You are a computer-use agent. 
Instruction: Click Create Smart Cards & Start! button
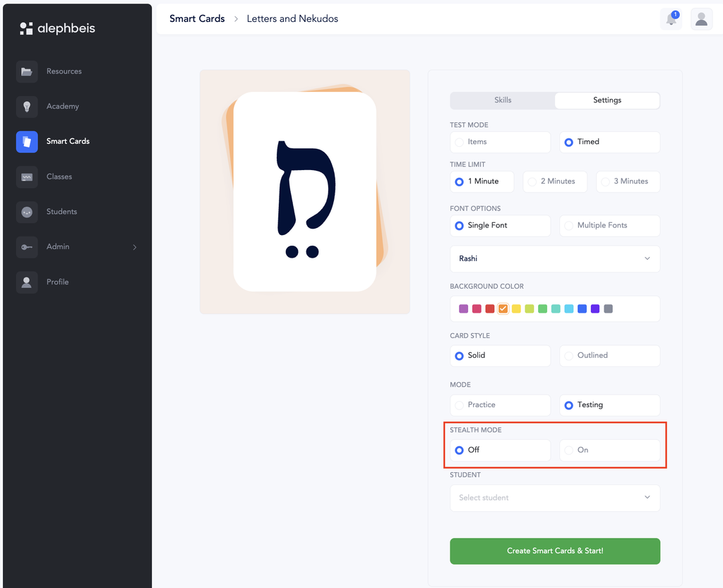(x=555, y=551)
